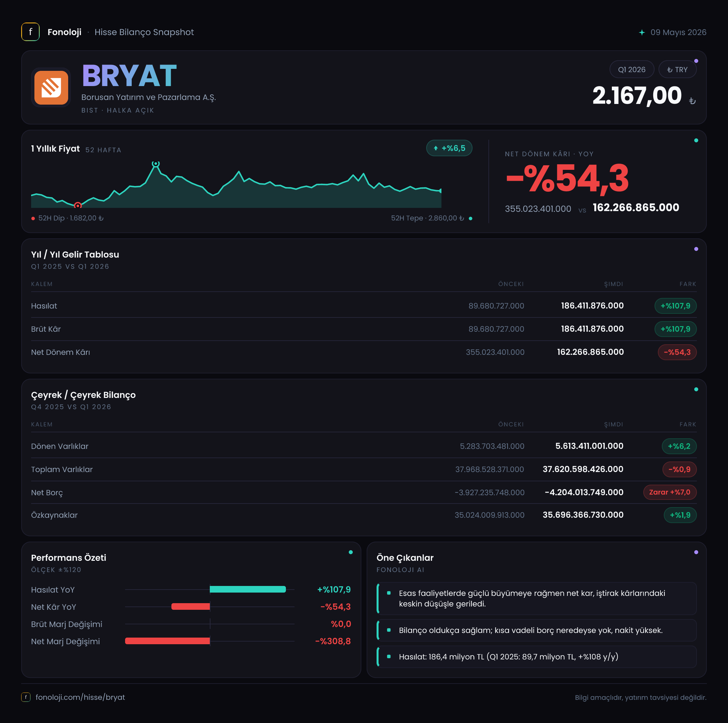Click the orange BRYAT company logo
728x723 pixels.
(51, 87)
